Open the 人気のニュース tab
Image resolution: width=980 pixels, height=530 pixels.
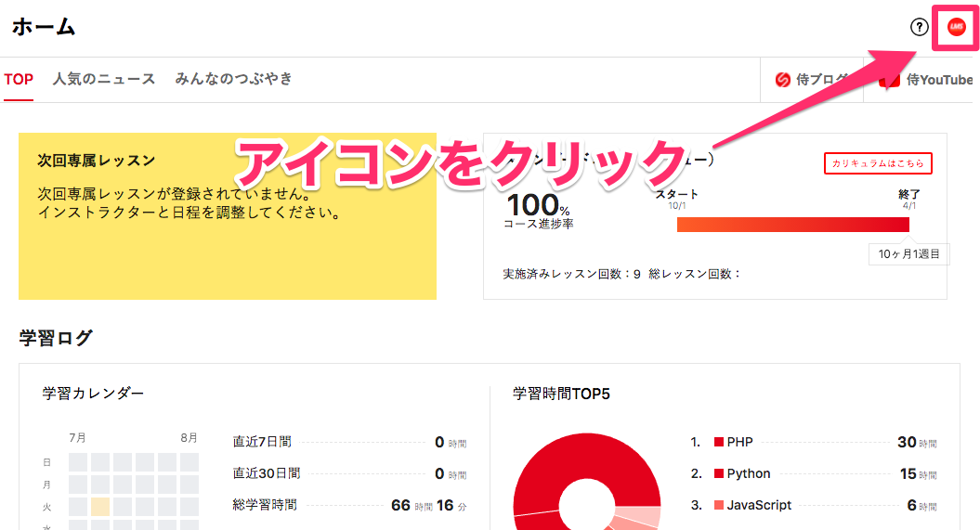point(104,79)
